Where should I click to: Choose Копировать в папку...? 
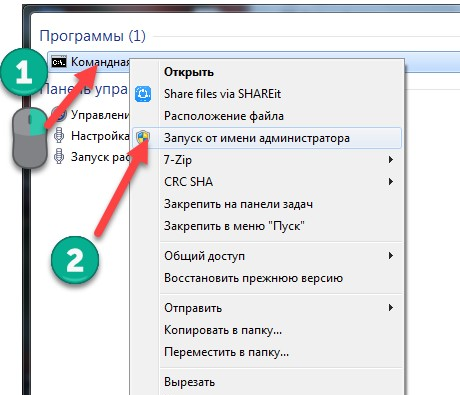click(266, 330)
